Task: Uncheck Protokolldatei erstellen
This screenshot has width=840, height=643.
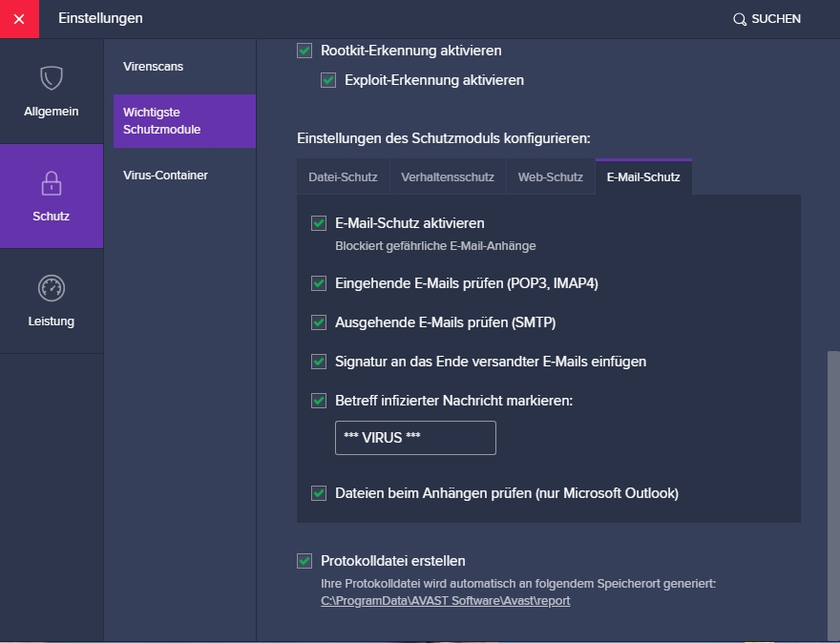Action: (305, 561)
